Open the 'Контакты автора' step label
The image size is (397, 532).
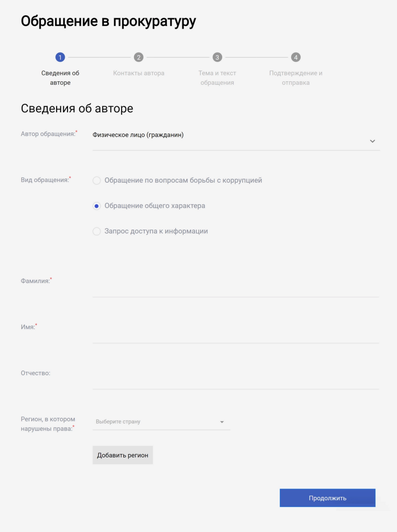[139, 73]
